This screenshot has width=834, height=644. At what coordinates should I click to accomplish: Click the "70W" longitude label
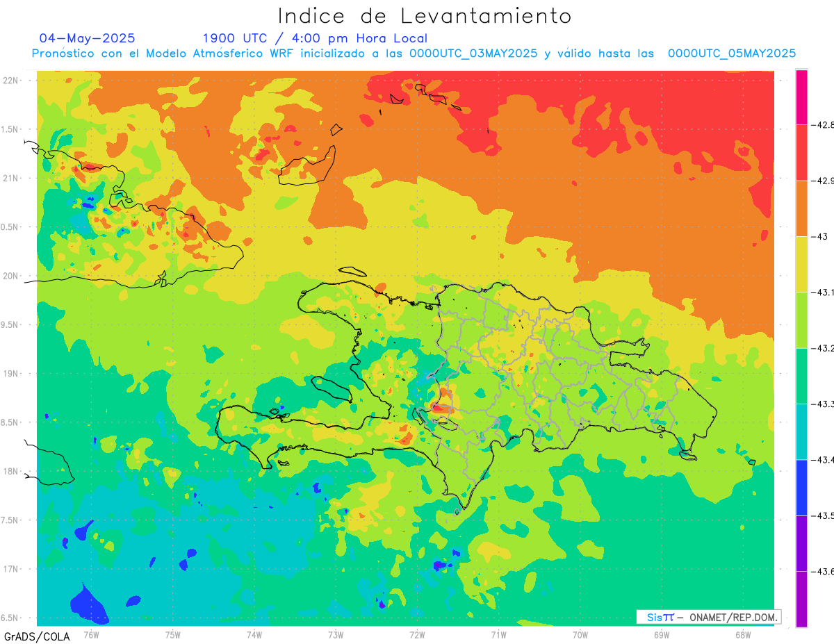point(580,634)
